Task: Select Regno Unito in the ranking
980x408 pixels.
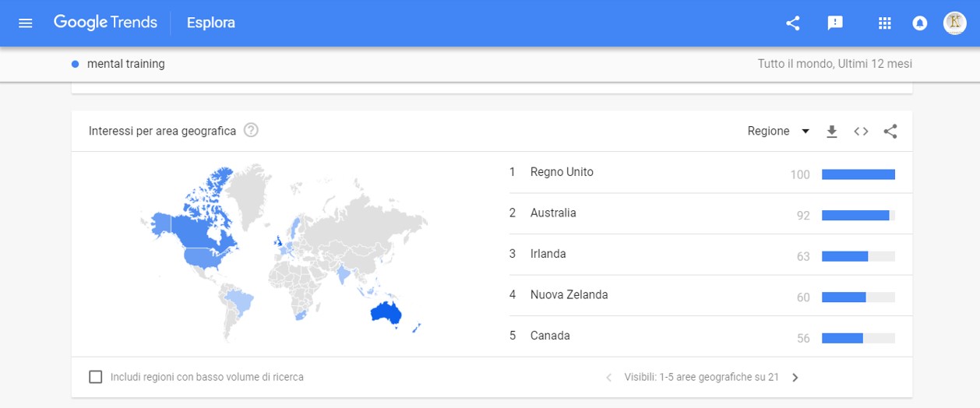Action: click(x=562, y=172)
